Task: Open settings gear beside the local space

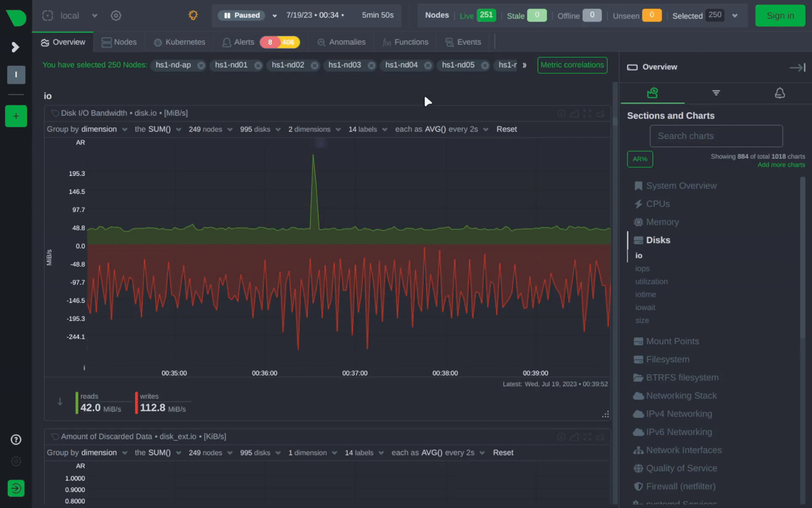Action: click(116, 15)
